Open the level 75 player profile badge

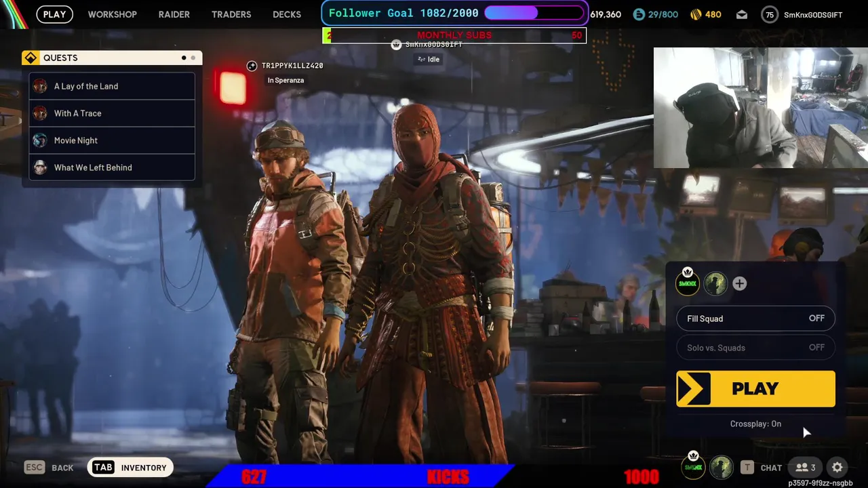769,14
